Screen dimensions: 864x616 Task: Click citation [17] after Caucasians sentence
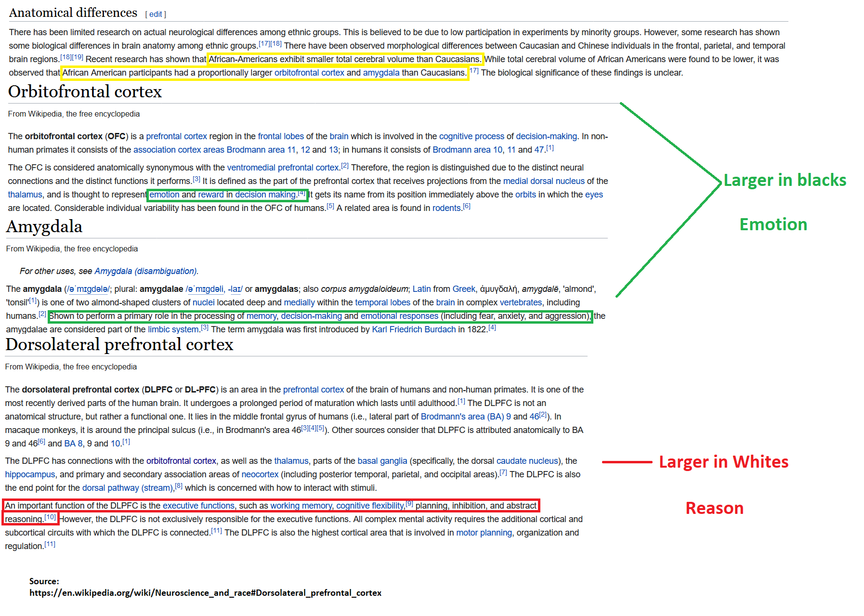click(x=474, y=71)
